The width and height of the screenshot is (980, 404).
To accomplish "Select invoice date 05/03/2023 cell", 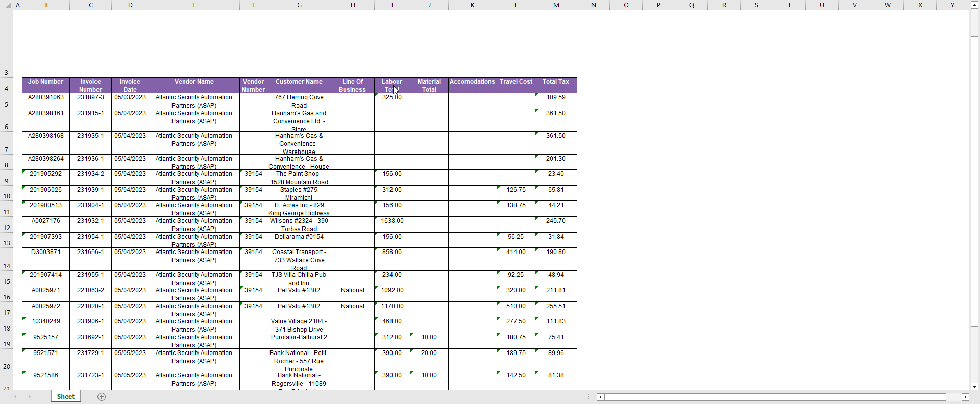I will pyautogui.click(x=130, y=101).
